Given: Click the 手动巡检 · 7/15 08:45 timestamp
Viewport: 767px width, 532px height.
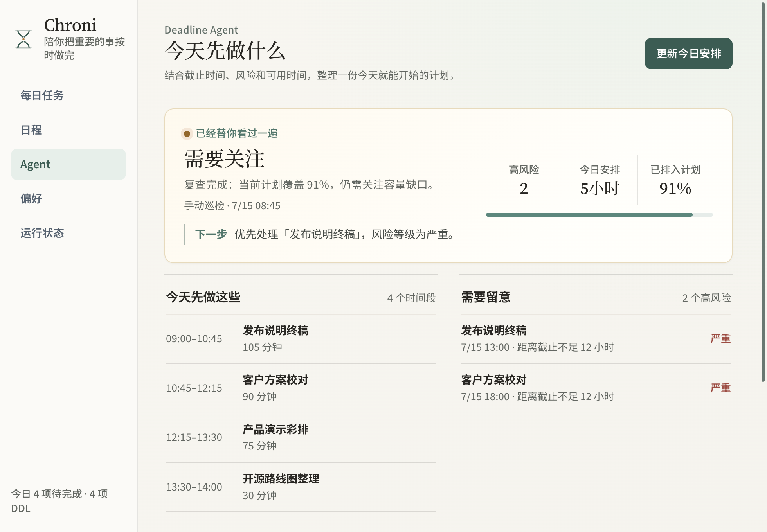Looking at the screenshot, I should click(x=232, y=206).
